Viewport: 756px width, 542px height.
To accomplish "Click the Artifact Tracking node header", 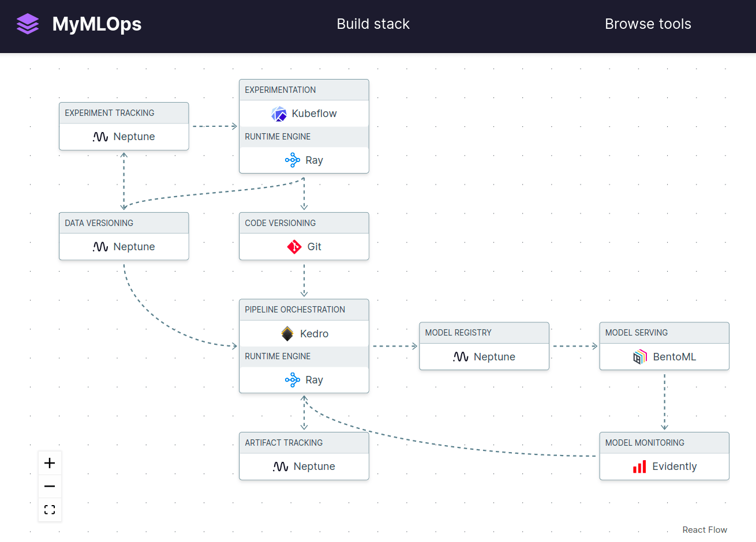I will (x=304, y=443).
